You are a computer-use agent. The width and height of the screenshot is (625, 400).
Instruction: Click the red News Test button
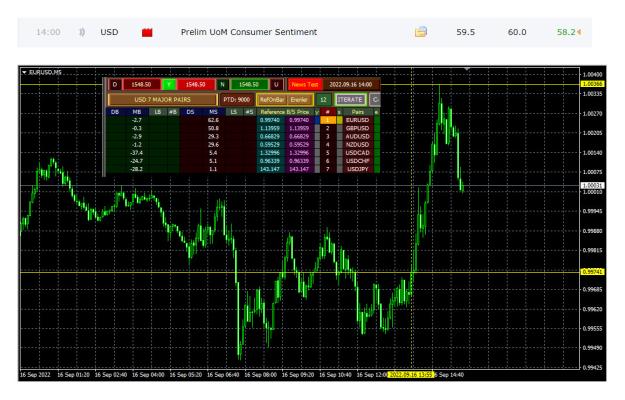(305, 84)
